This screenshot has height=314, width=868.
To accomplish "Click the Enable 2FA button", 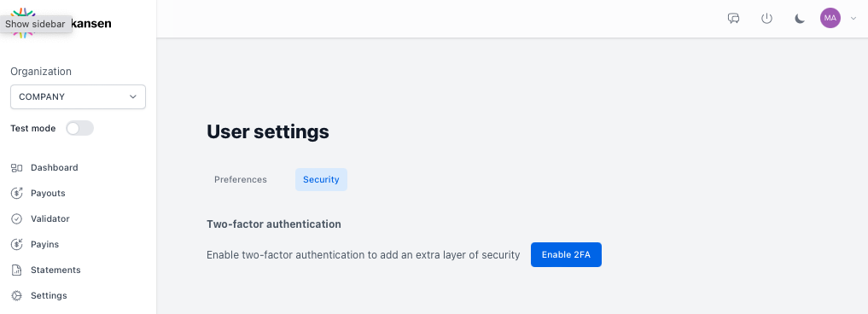I will tap(567, 255).
